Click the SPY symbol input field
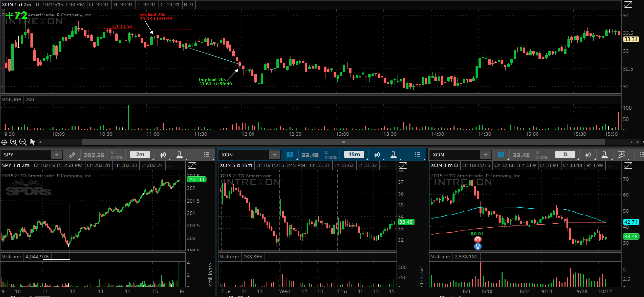 coord(26,155)
